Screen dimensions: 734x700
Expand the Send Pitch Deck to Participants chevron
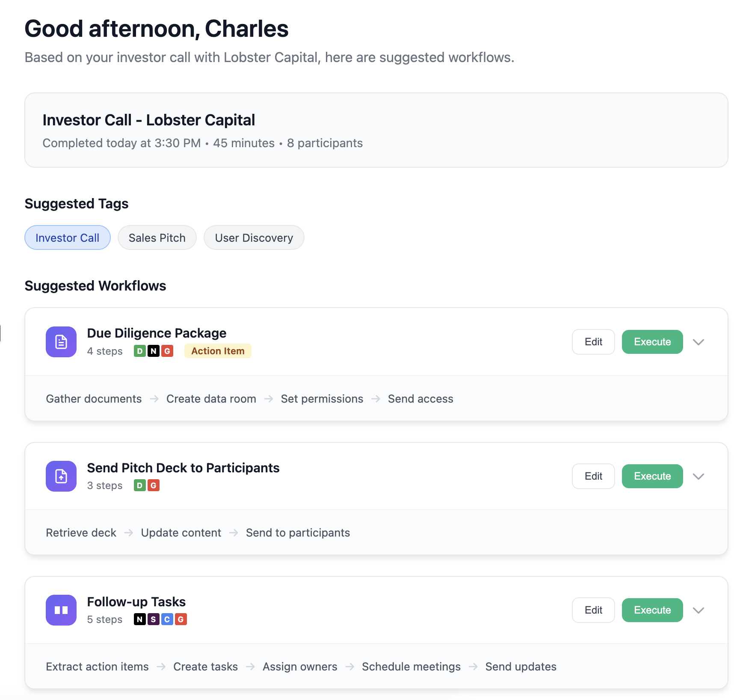[x=698, y=476]
